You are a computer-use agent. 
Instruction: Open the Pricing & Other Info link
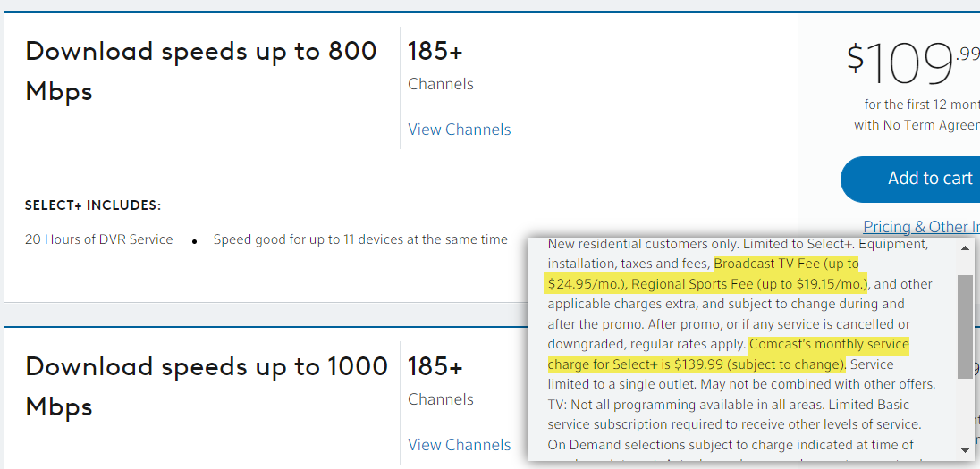(921, 227)
